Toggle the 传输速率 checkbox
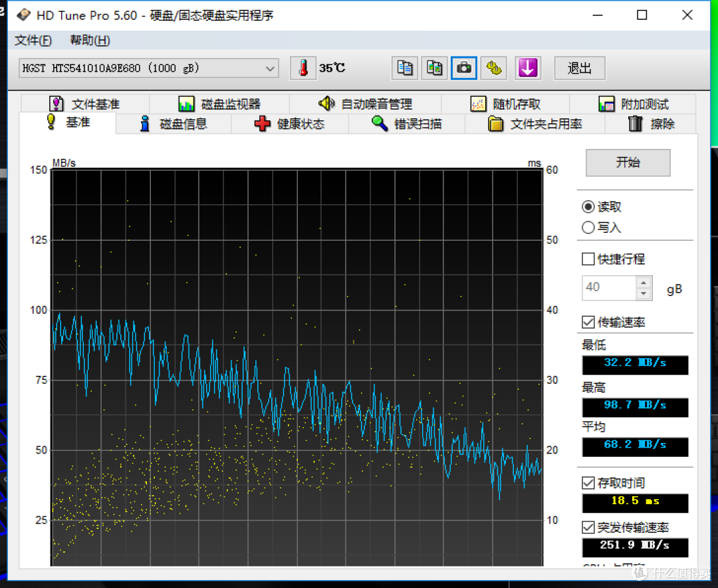Screen dimensions: 718x588 [588, 322]
